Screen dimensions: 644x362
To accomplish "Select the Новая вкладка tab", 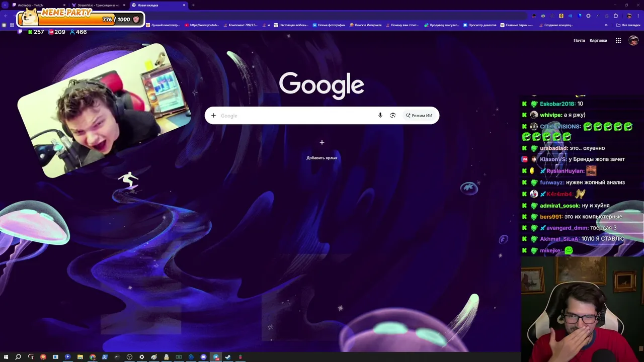I will point(158,5).
